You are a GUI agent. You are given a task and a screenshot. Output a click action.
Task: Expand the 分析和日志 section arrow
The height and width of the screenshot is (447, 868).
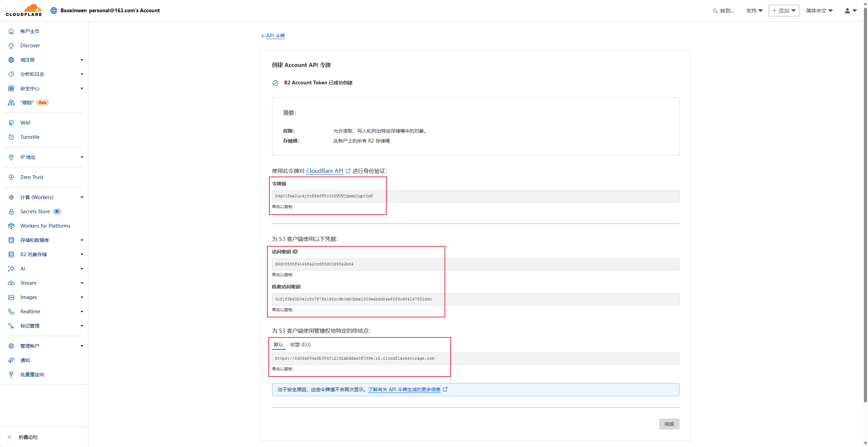coord(82,74)
